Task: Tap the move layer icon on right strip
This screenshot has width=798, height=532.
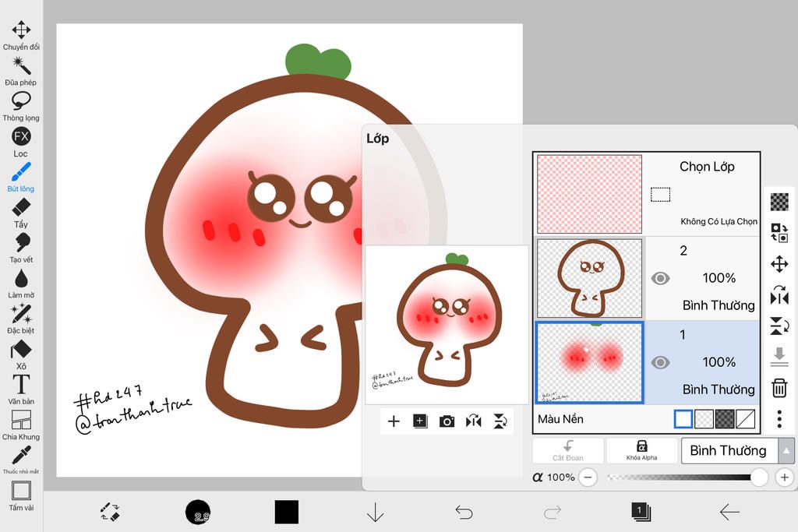Action: tap(779, 265)
